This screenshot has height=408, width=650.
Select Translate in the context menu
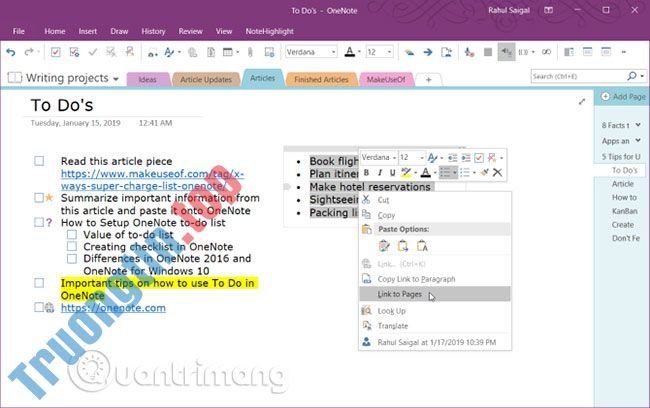coord(435,326)
